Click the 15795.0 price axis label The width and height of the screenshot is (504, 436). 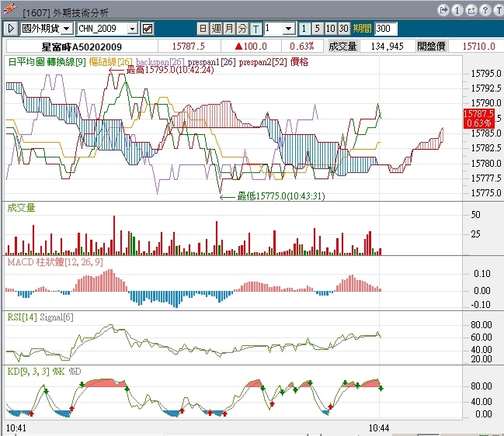(x=486, y=74)
